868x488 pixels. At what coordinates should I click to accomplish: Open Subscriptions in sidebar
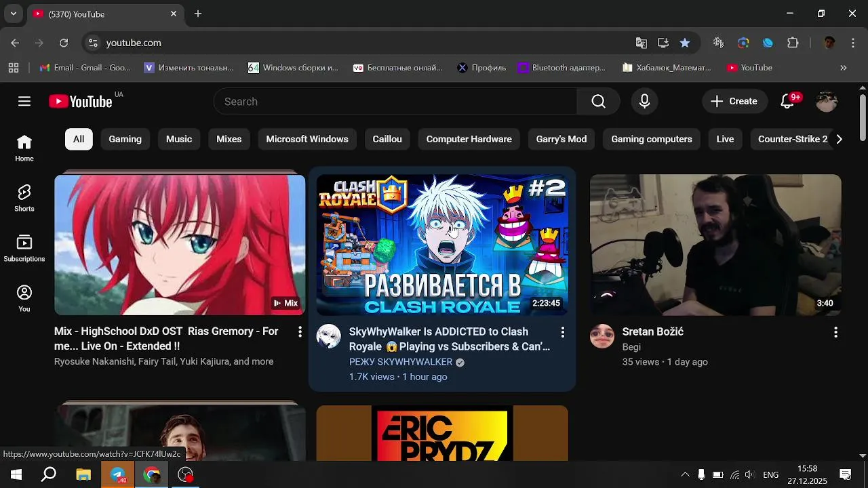point(24,249)
